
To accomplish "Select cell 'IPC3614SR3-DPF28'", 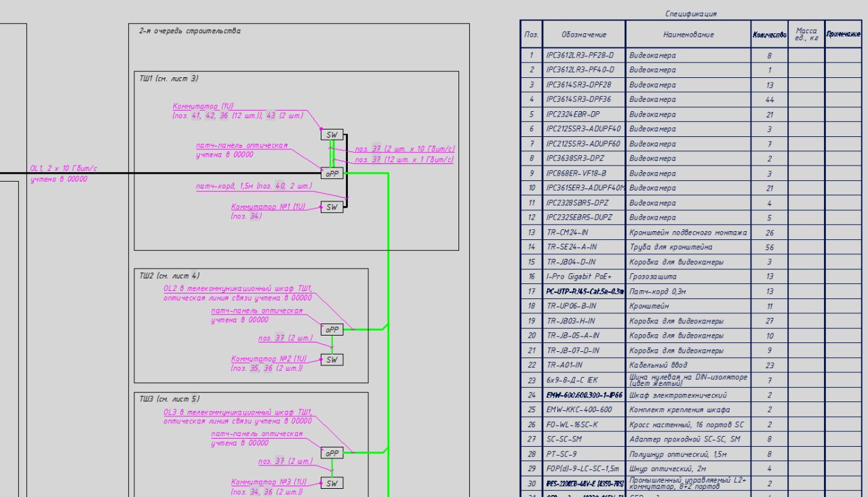I will coord(584,85).
